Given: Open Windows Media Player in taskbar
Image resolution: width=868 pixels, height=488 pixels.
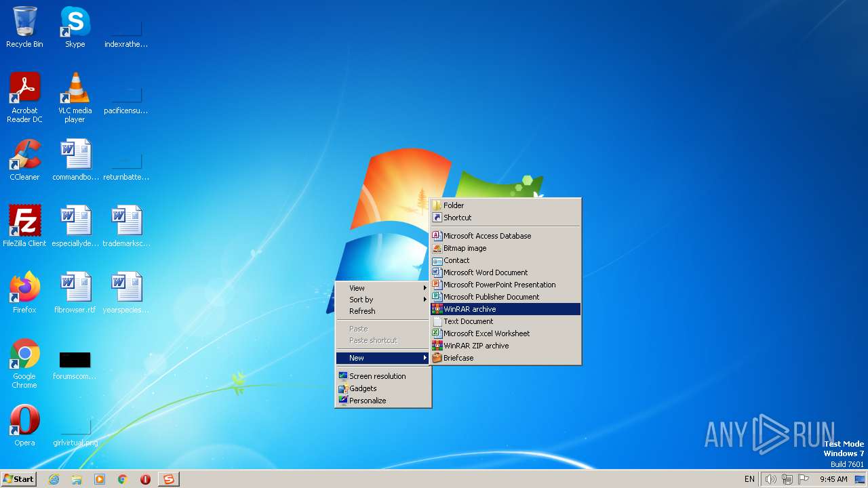Looking at the screenshot, I should (100, 479).
